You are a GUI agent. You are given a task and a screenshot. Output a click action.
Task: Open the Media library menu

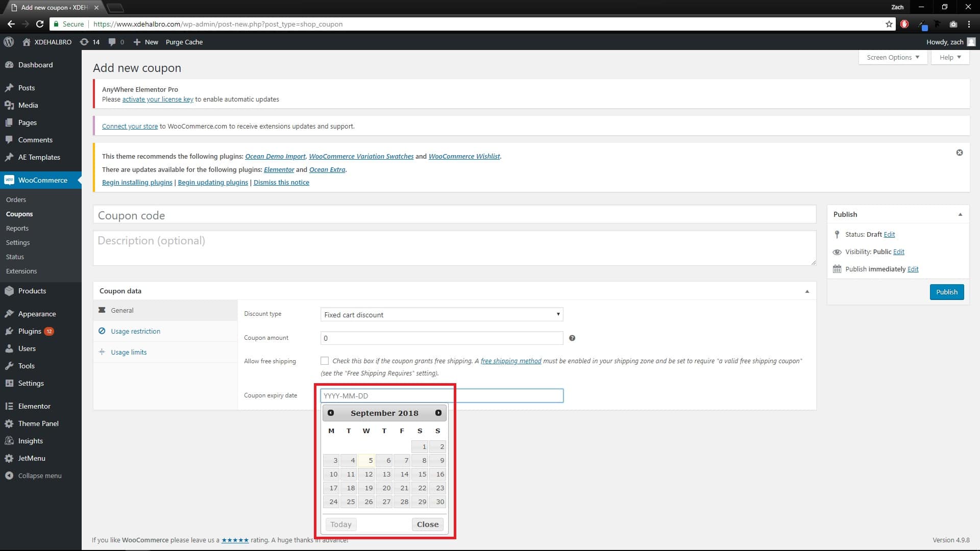pos(41,105)
